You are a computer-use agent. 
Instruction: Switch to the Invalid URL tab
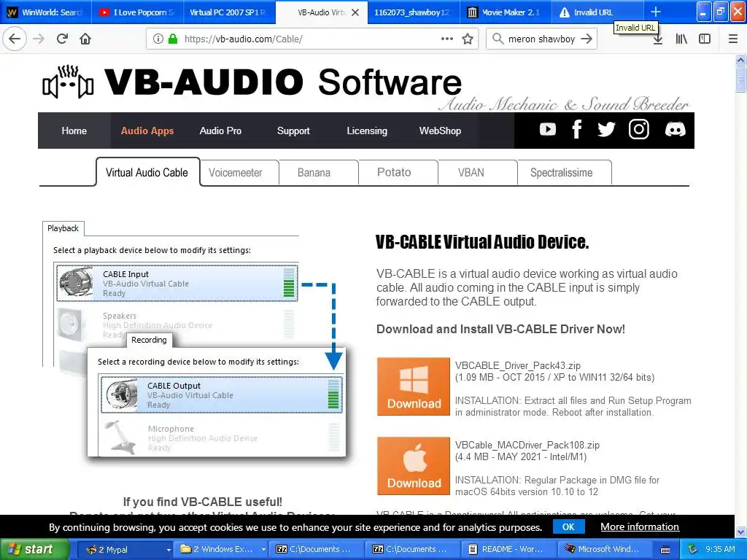pyautogui.click(x=597, y=12)
